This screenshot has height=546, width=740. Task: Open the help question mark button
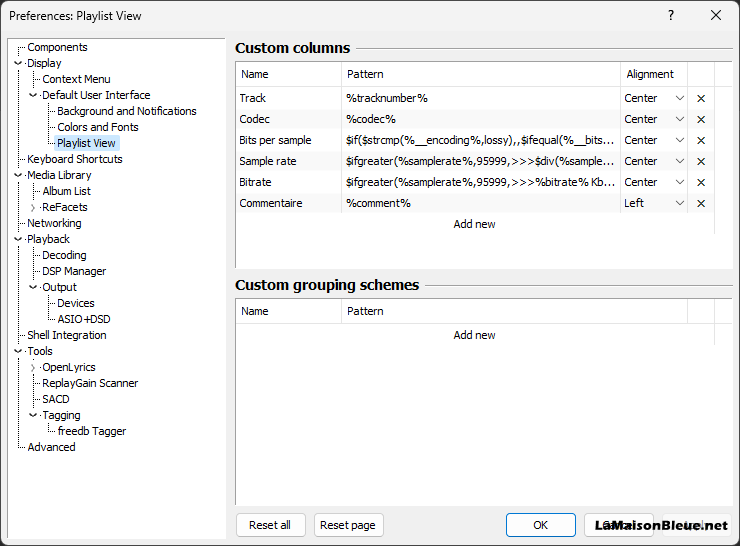tap(671, 16)
